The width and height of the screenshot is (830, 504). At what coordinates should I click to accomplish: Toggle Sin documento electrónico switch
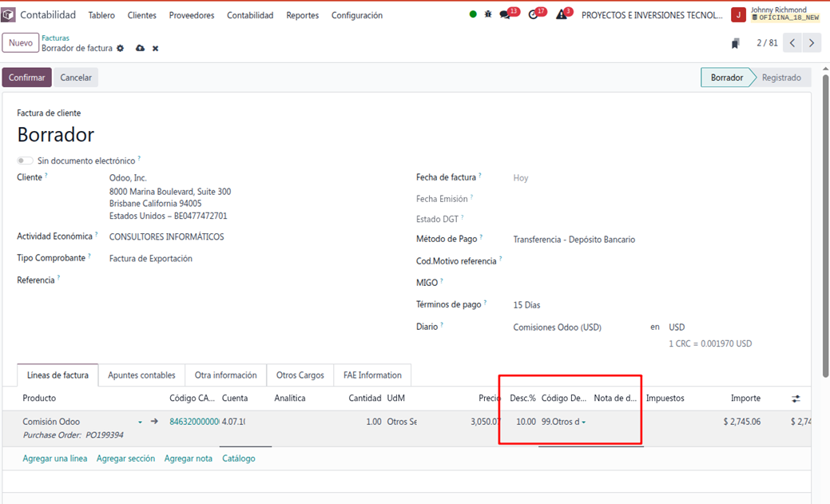25,161
